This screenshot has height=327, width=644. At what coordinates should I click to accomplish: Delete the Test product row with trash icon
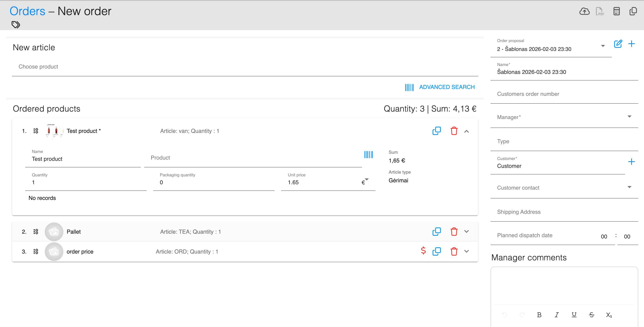point(454,131)
